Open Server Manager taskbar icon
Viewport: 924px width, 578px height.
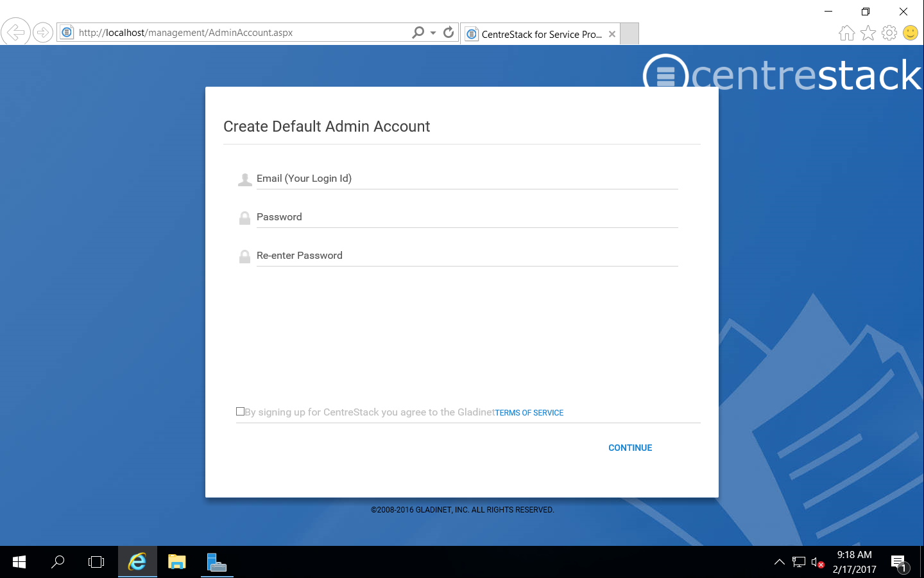click(217, 562)
